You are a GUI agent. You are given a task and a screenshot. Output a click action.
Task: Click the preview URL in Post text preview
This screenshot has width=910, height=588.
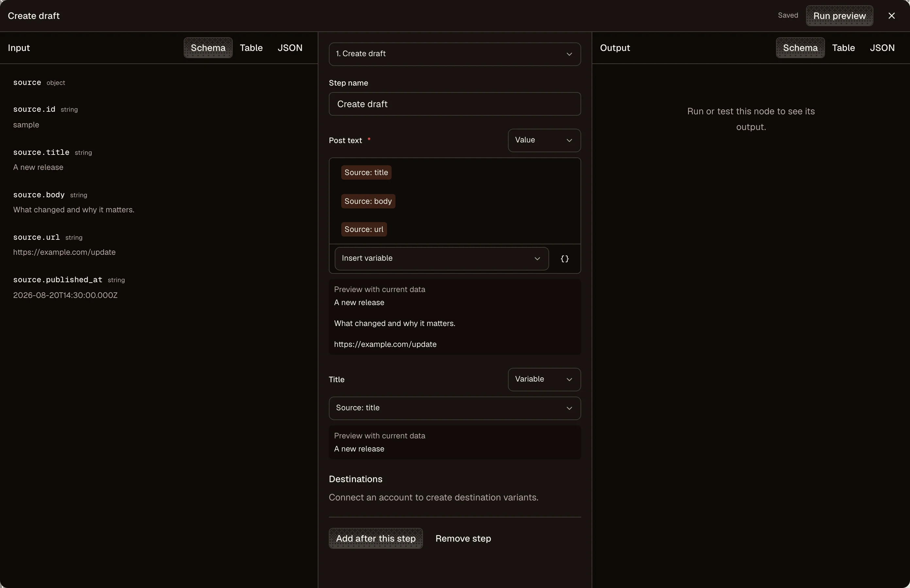[385, 344]
